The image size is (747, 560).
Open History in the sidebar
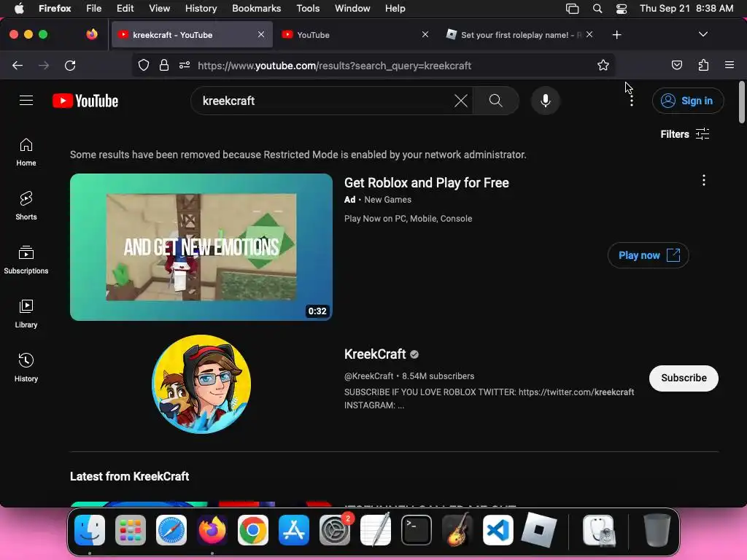point(26,367)
